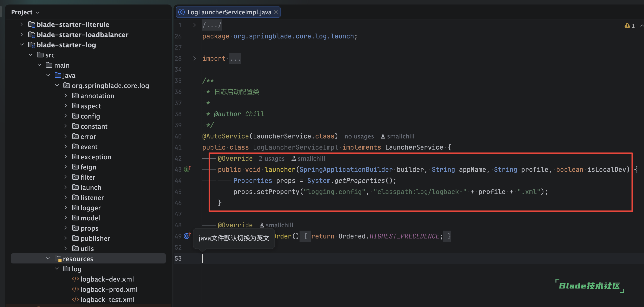The height and width of the screenshot is (307, 644).
Task: Unfold the header comment on line 1
Action: coord(194,25)
